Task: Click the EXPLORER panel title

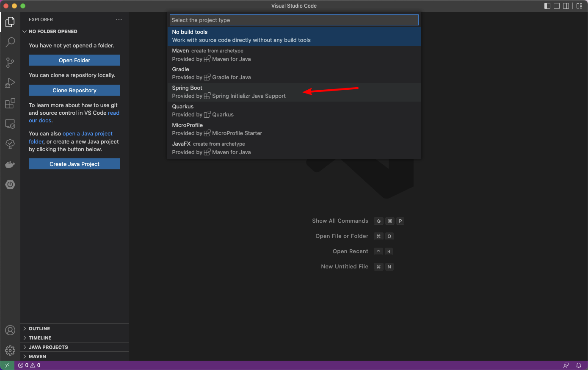Action: point(41,19)
